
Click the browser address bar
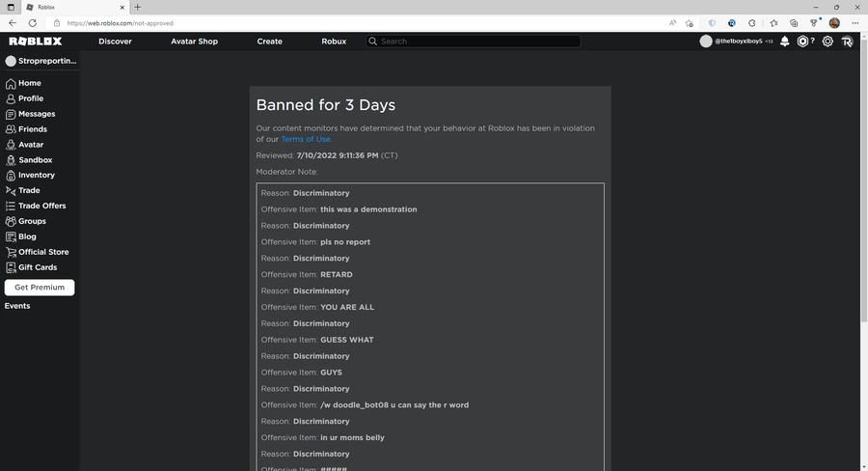coord(354,23)
